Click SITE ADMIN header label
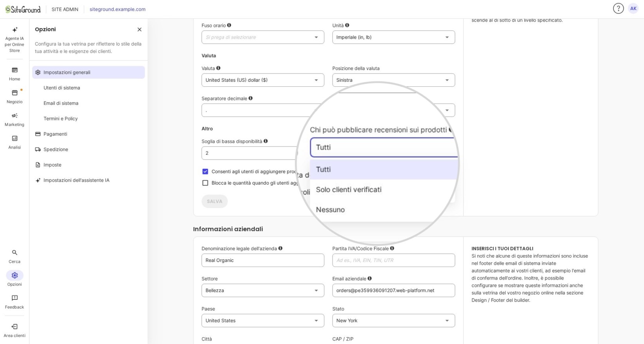The image size is (644, 344). click(x=65, y=9)
